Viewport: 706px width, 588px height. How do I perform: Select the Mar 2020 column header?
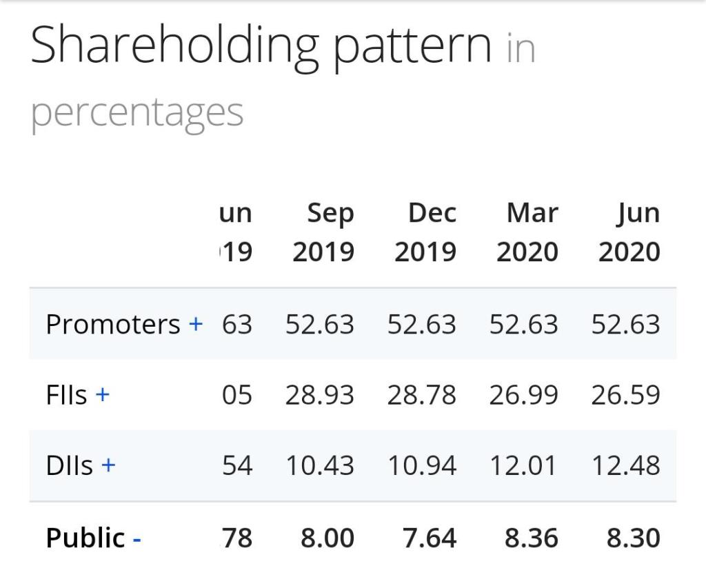[527, 233]
